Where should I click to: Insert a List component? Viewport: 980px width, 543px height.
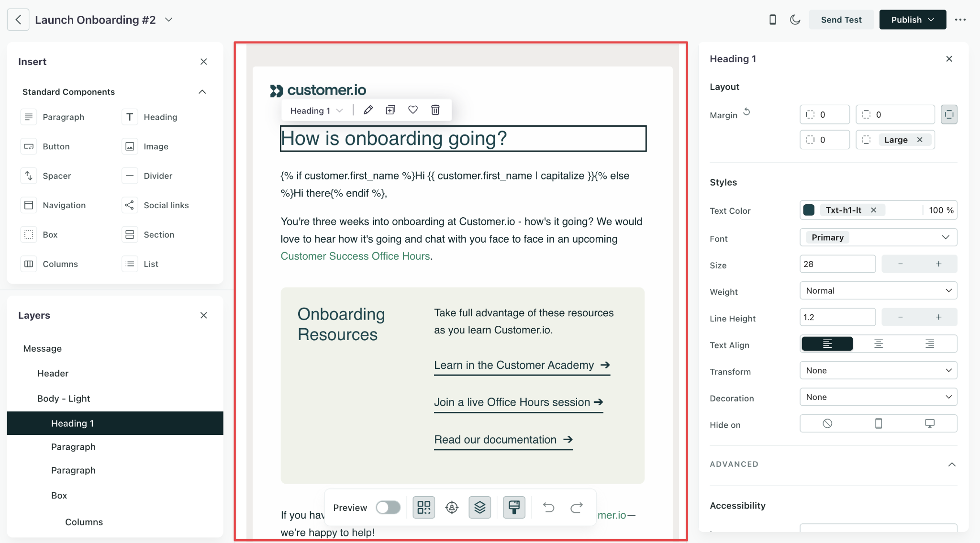140,264
